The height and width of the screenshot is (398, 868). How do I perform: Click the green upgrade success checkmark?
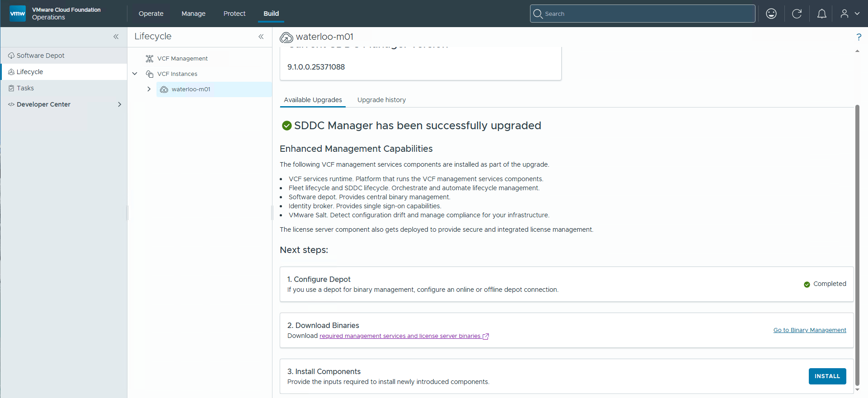287,126
